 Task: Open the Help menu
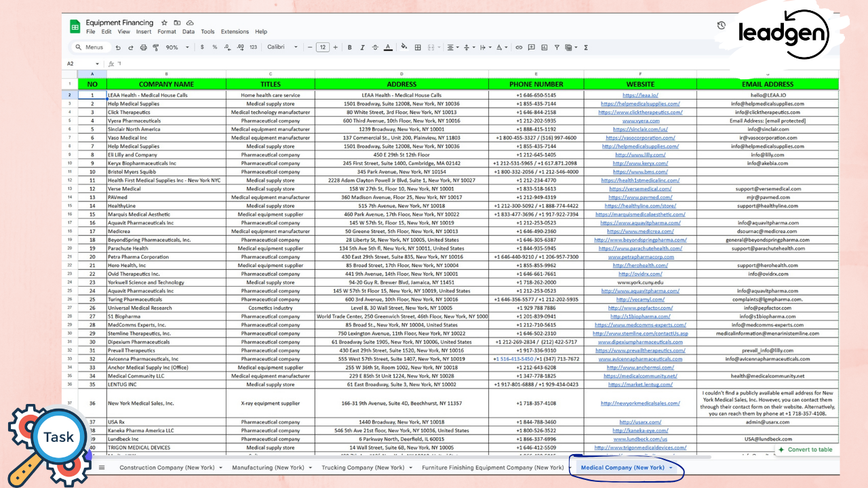point(261,32)
